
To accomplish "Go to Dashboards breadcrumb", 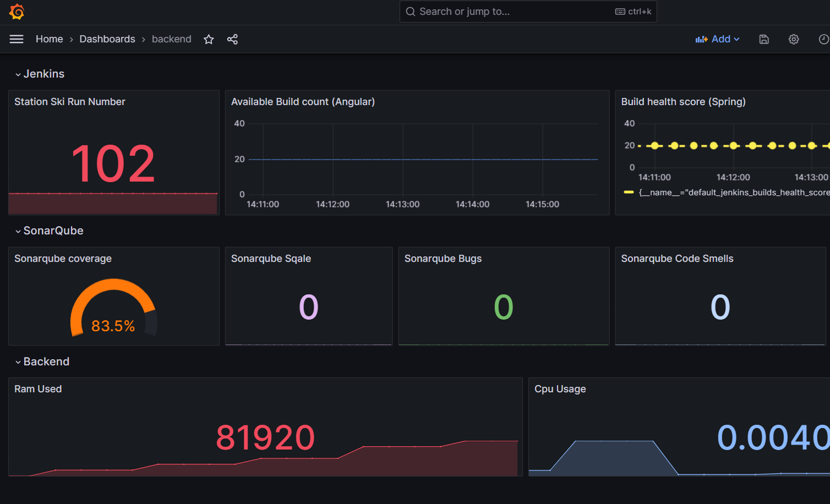I will coord(107,39).
